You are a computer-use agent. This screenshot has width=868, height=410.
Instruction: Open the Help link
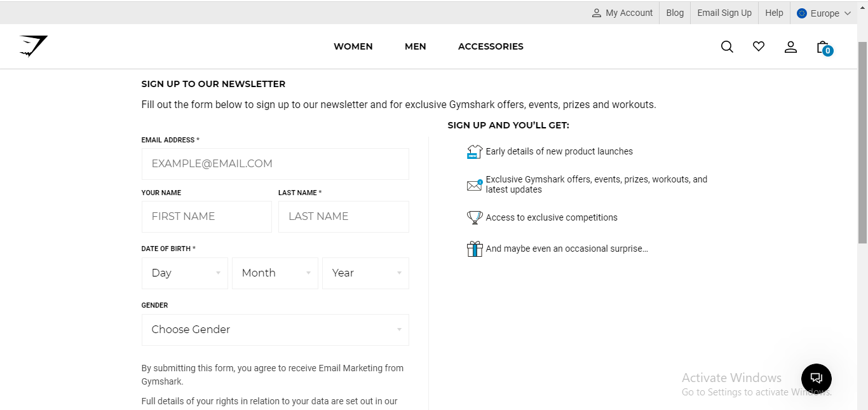[774, 13]
